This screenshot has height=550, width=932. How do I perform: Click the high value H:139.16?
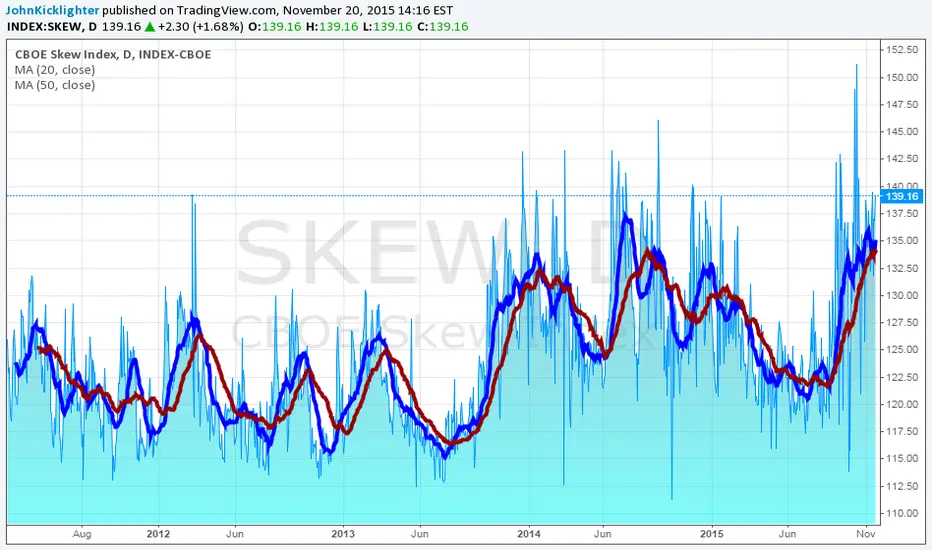(x=332, y=27)
